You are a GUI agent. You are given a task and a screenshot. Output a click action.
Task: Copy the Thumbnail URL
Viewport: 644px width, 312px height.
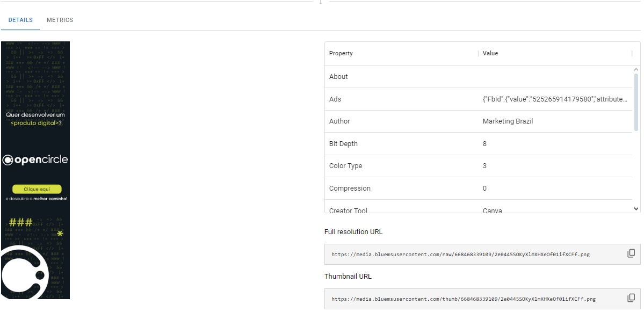point(631,298)
